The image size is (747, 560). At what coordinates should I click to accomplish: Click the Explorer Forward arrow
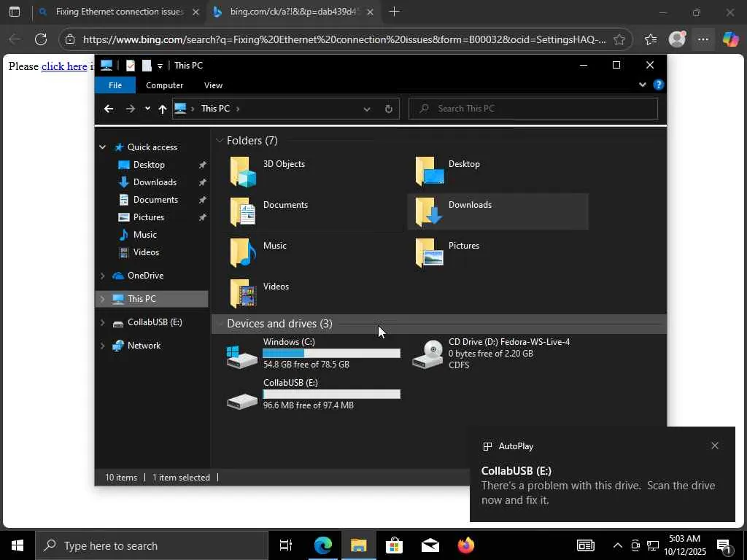coord(130,109)
